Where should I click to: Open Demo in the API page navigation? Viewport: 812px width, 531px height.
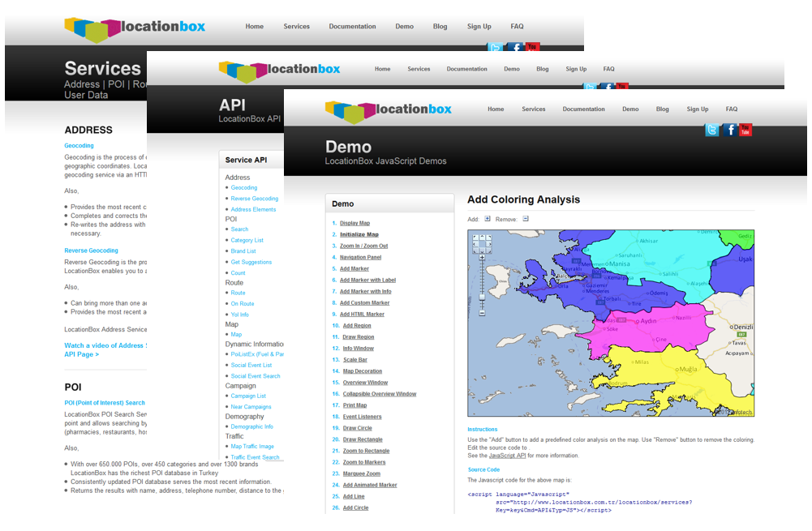click(512, 69)
